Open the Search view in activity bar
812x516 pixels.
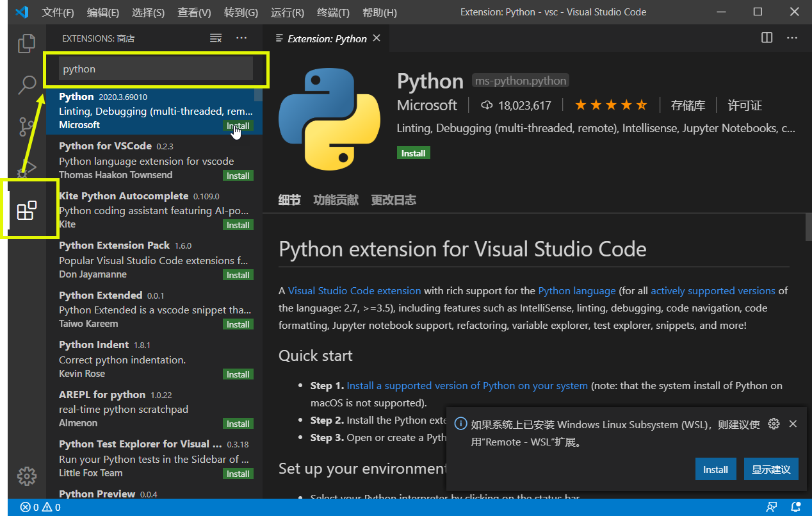click(x=26, y=85)
